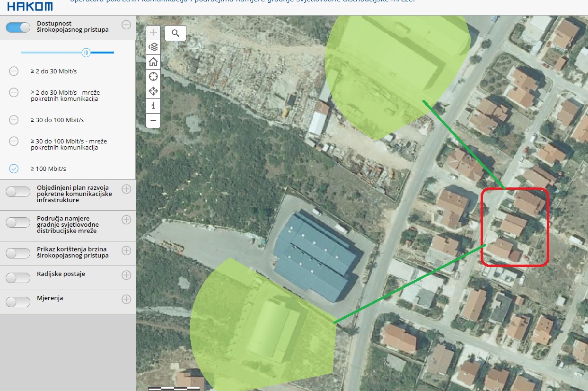Click the layer opacity slider handle
This screenshot has width=588, height=391.
click(x=86, y=53)
